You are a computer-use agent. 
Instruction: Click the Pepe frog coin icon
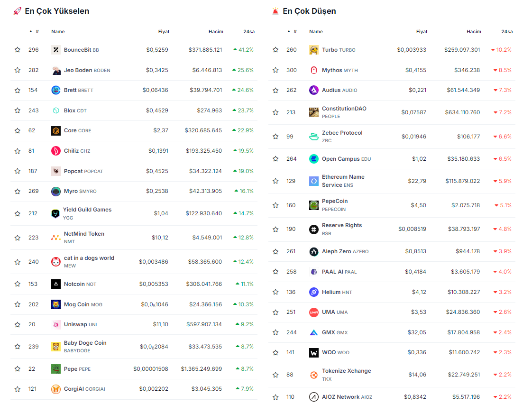coord(56,369)
